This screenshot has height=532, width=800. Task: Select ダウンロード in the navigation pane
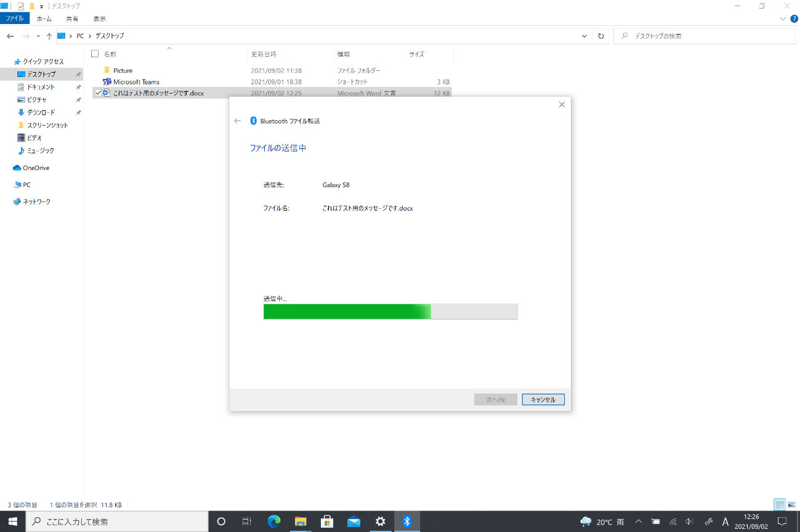[x=41, y=112]
